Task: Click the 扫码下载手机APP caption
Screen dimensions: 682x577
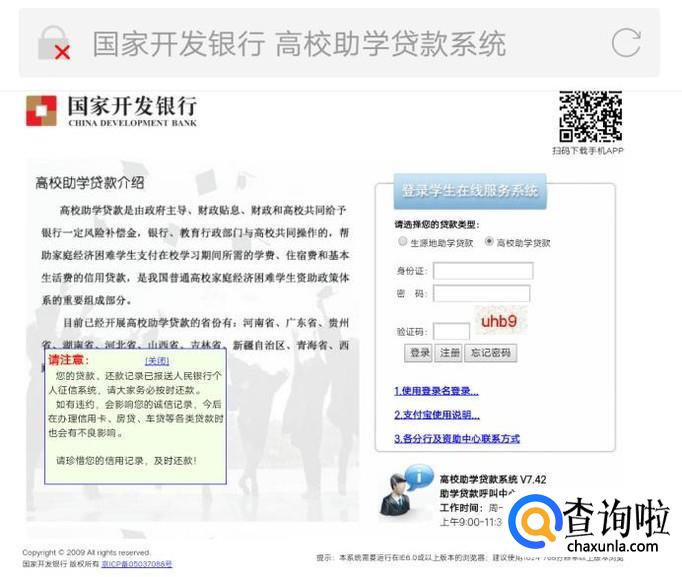Action: pyautogui.click(x=588, y=150)
